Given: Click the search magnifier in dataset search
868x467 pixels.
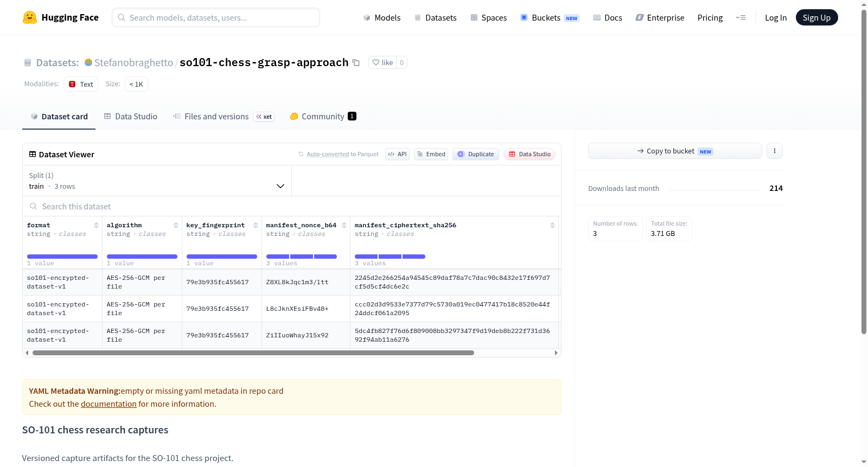Looking at the screenshot, I should [34, 206].
